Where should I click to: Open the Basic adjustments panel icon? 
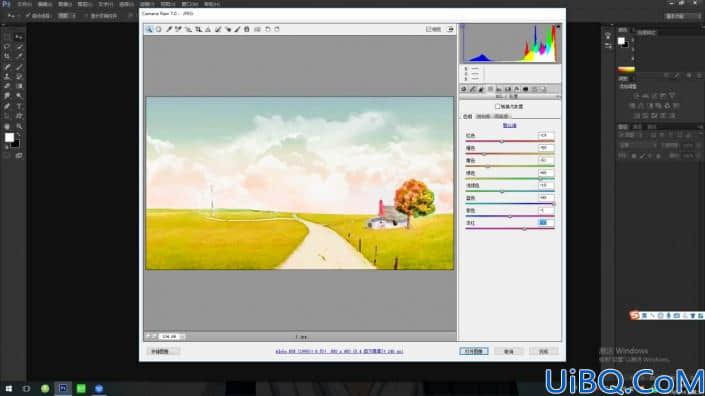[464, 89]
